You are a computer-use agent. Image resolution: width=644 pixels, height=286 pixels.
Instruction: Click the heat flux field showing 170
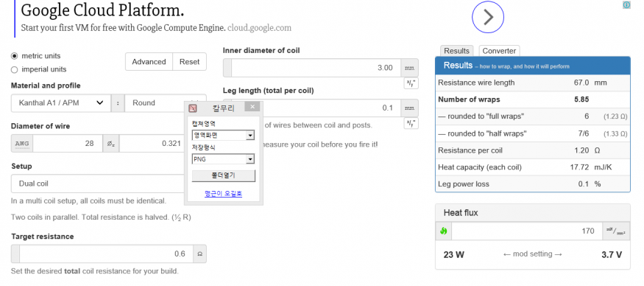(x=527, y=231)
